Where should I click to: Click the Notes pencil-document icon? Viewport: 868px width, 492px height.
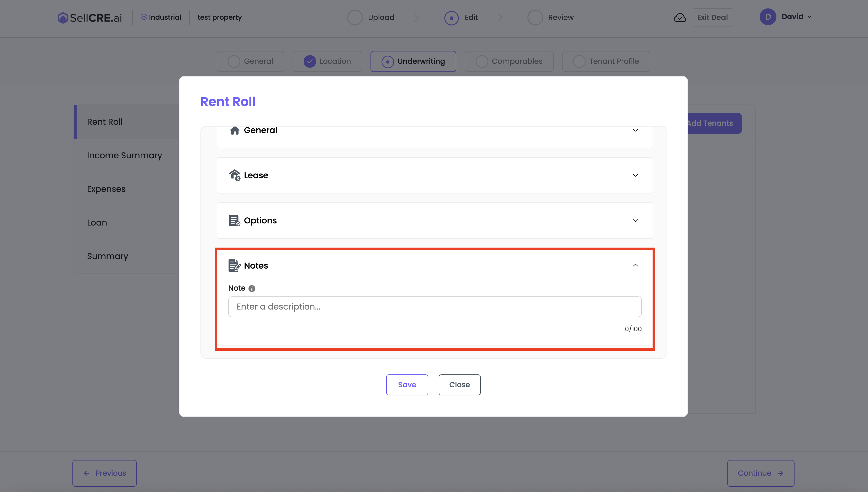(234, 266)
